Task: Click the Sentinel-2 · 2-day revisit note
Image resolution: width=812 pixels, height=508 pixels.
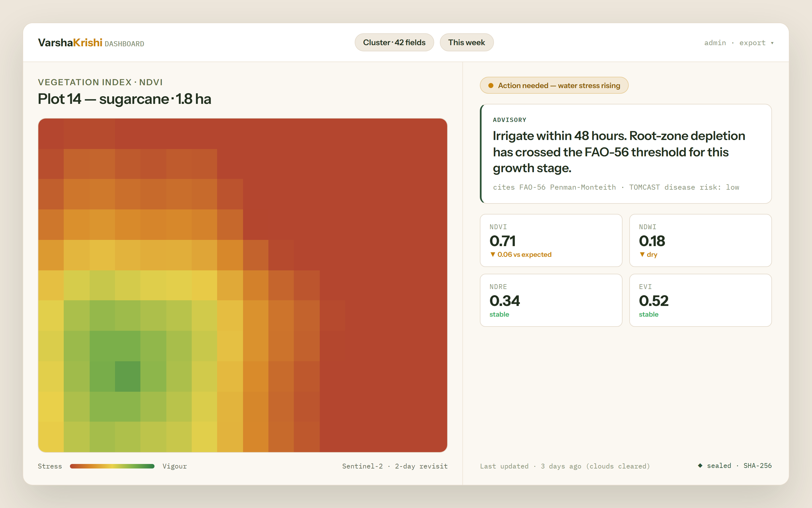Action: point(395,466)
